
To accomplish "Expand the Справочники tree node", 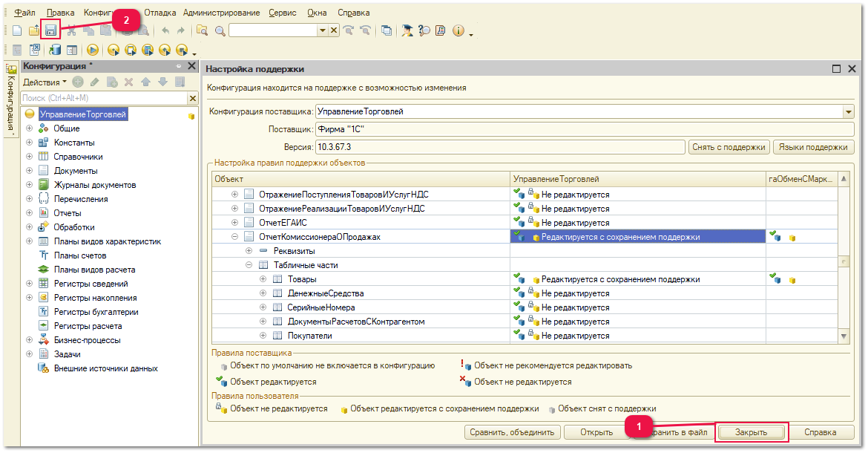I will click(30, 156).
